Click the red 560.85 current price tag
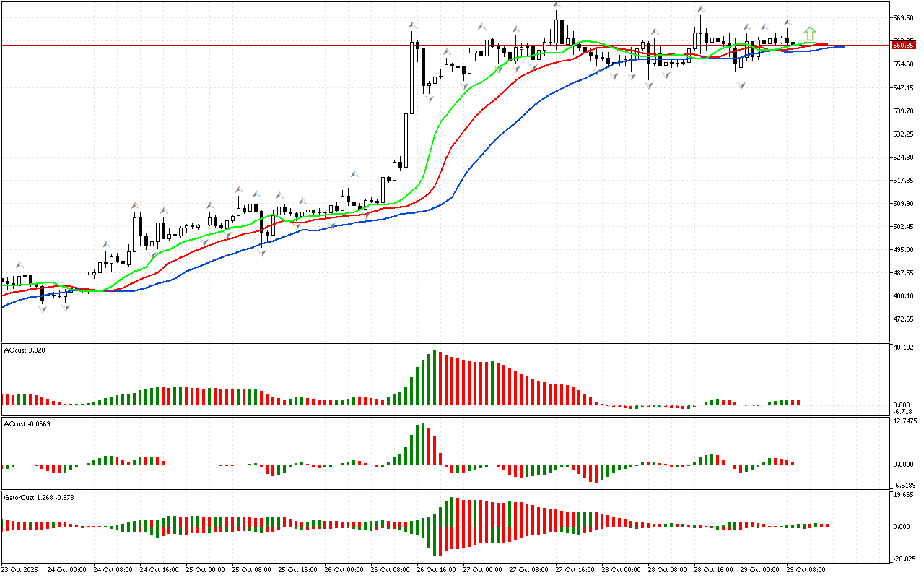This screenshot has width=924, height=578. coord(903,45)
